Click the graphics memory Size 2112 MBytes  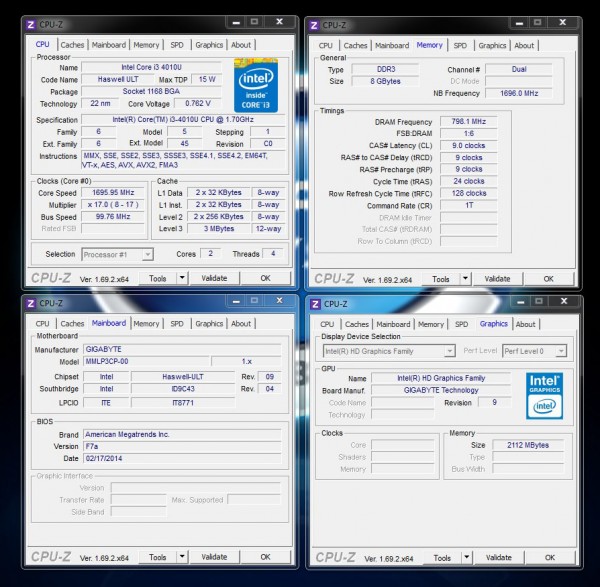pos(528,445)
